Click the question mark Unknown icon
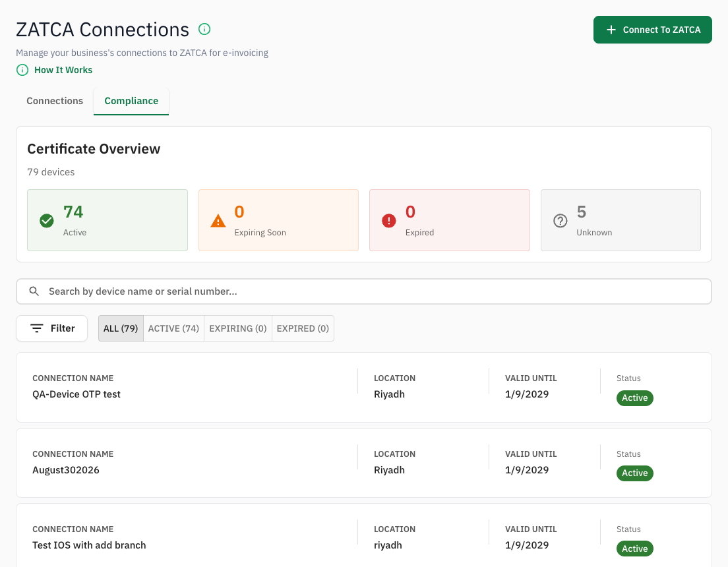Viewport: 728px width, 567px height. [x=560, y=221]
